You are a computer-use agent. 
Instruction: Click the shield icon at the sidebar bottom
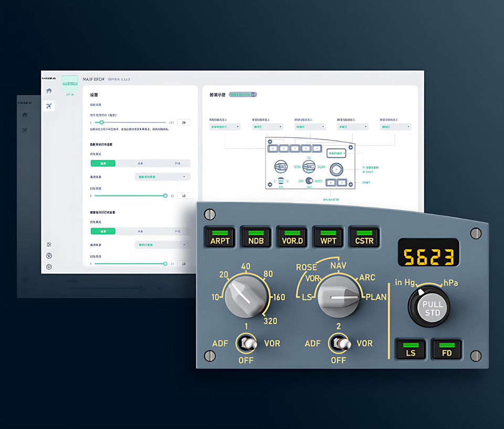49,266
